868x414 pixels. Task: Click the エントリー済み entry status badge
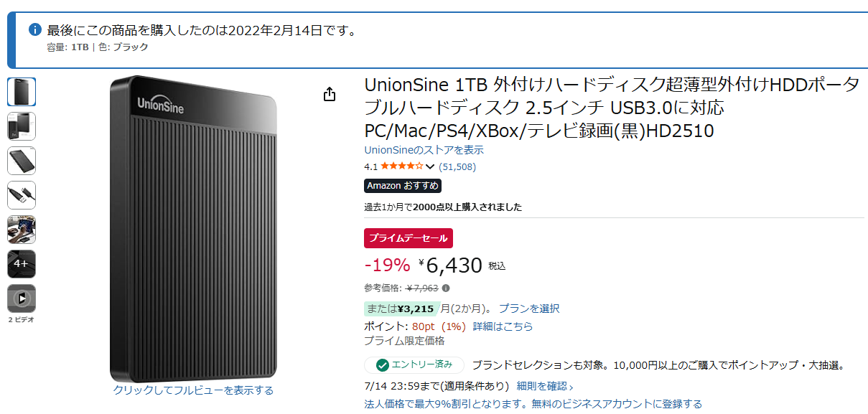tap(414, 364)
